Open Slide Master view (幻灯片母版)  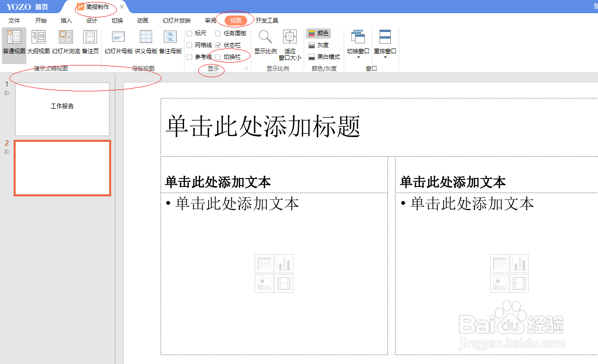(x=119, y=42)
